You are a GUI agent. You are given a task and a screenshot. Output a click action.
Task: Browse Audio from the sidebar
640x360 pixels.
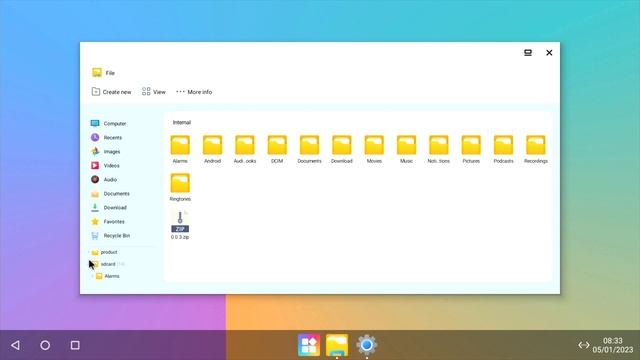[104, 179]
